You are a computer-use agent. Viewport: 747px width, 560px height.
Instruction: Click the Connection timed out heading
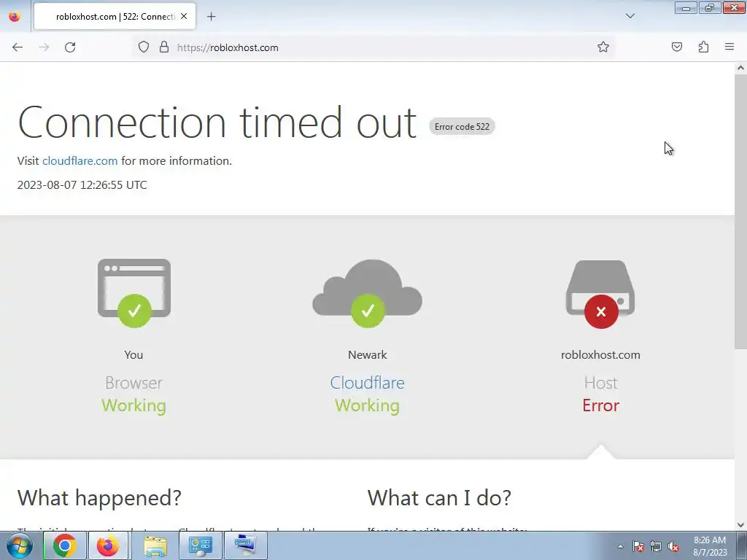coord(217,122)
